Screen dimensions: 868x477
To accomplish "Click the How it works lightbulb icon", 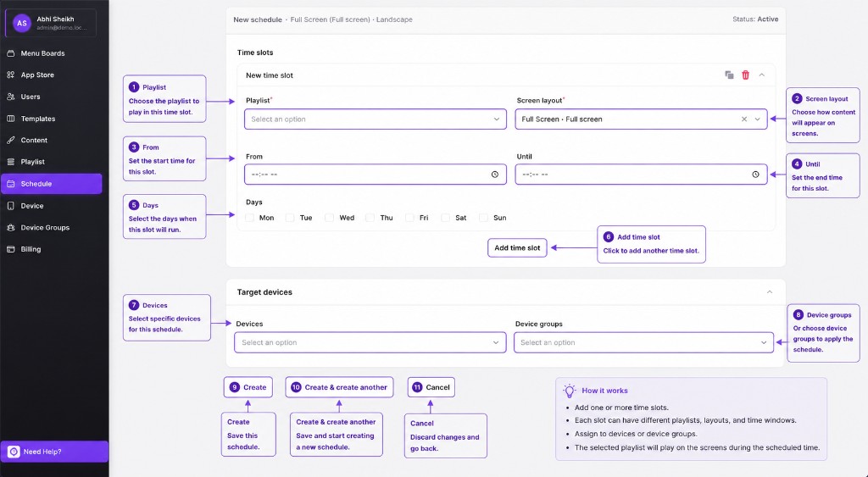I will click(x=570, y=391).
